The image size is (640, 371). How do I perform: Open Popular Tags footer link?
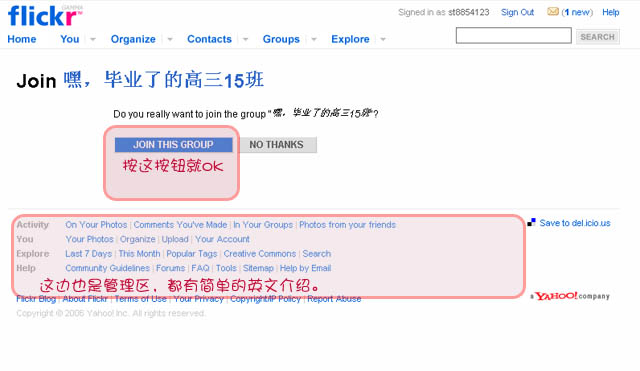(x=191, y=253)
